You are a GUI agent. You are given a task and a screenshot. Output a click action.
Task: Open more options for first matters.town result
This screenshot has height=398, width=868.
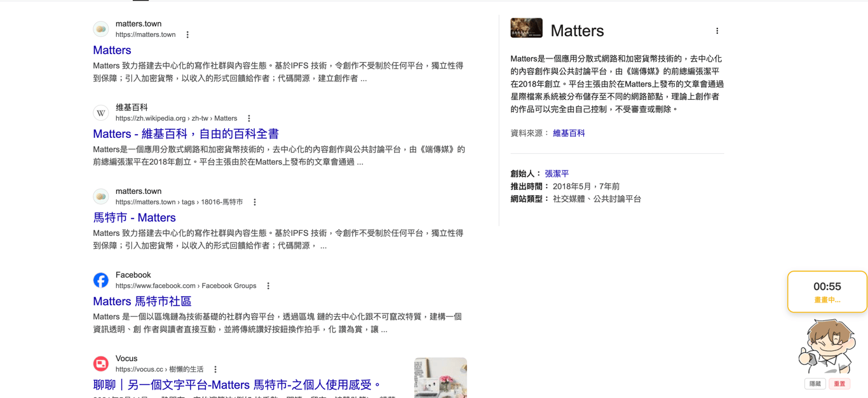click(187, 35)
